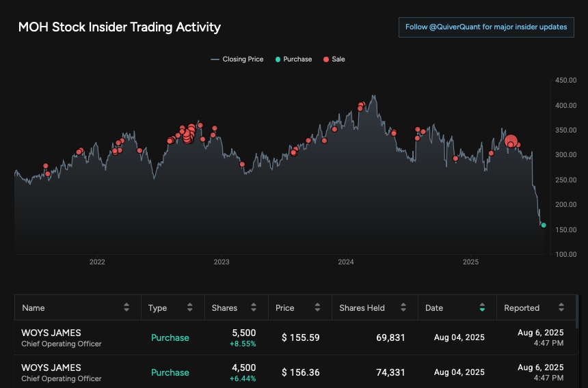This screenshot has height=388, width=588.
Task: Click the Price column header label
Action: tap(284, 308)
